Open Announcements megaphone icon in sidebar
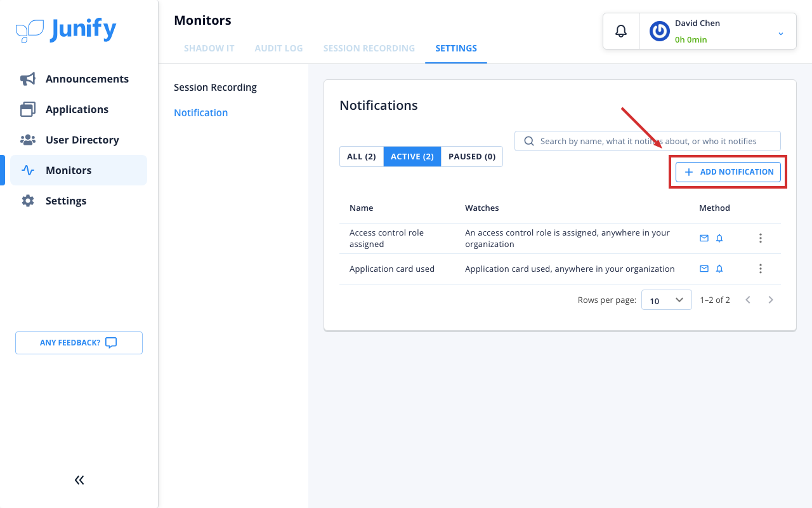Image resolution: width=812 pixels, height=508 pixels. pyautogui.click(x=28, y=79)
